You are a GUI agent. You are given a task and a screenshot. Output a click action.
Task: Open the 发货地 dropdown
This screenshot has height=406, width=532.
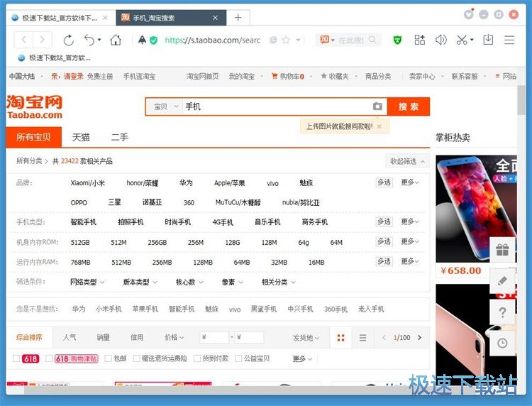306,337
